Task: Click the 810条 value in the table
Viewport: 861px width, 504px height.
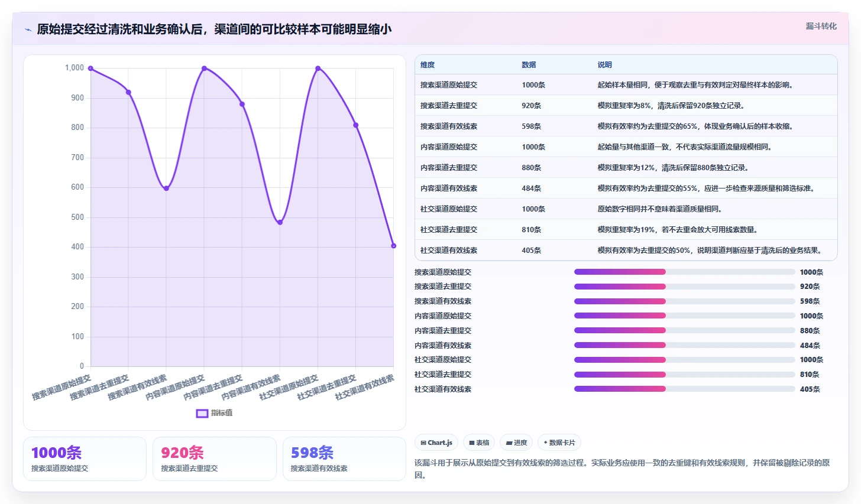Action: [x=531, y=230]
